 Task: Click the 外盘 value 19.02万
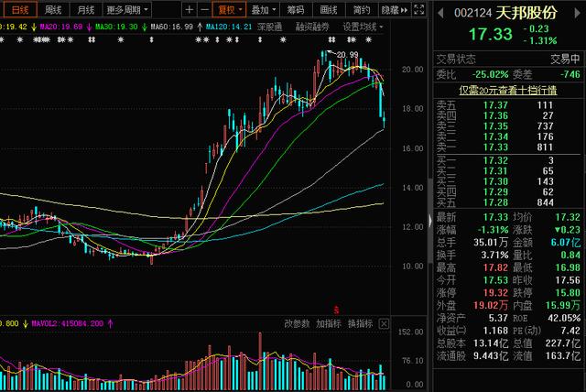click(491, 305)
